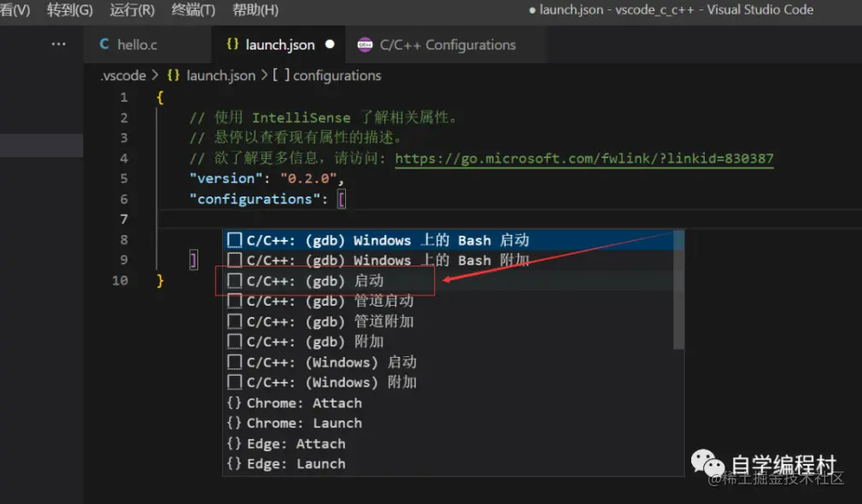
Task: Select C/C++: (gdb) 管道附加 suggestion
Action: [448, 321]
